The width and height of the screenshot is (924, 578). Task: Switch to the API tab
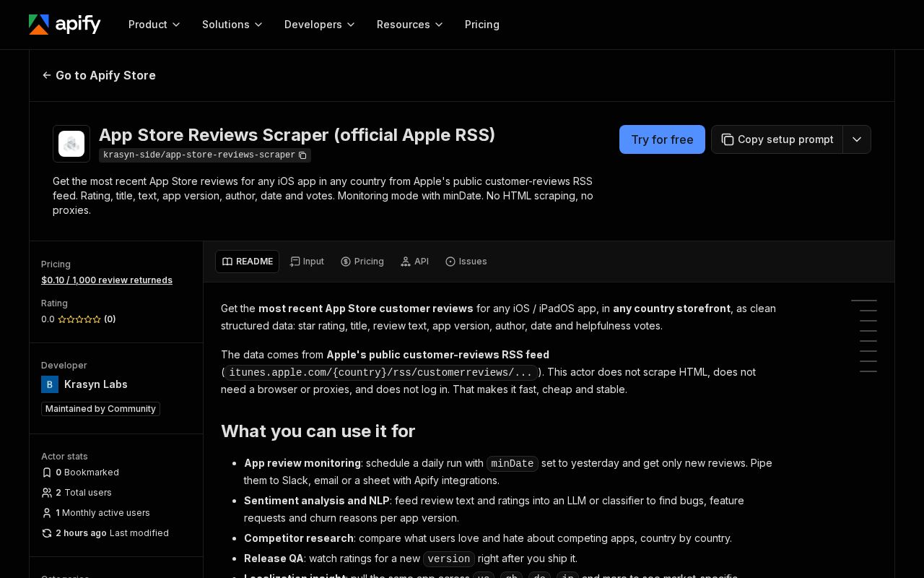click(x=414, y=262)
